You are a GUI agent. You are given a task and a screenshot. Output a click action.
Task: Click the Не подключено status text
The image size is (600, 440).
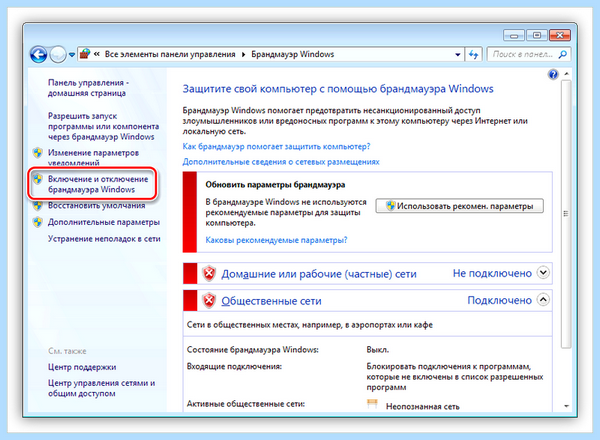492,273
